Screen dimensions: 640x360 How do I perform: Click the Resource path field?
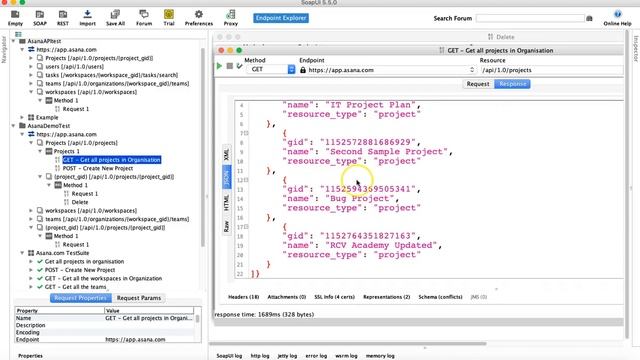pos(552,70)
